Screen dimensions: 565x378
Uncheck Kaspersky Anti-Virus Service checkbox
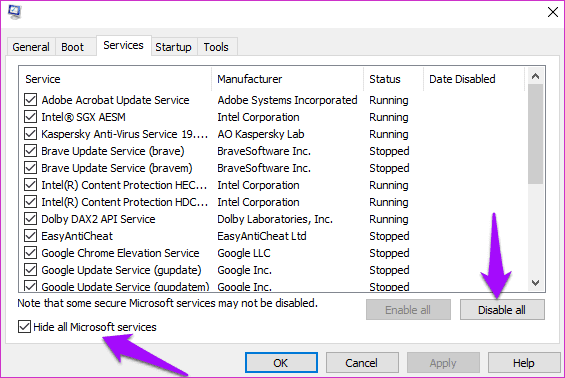(31, 134)
